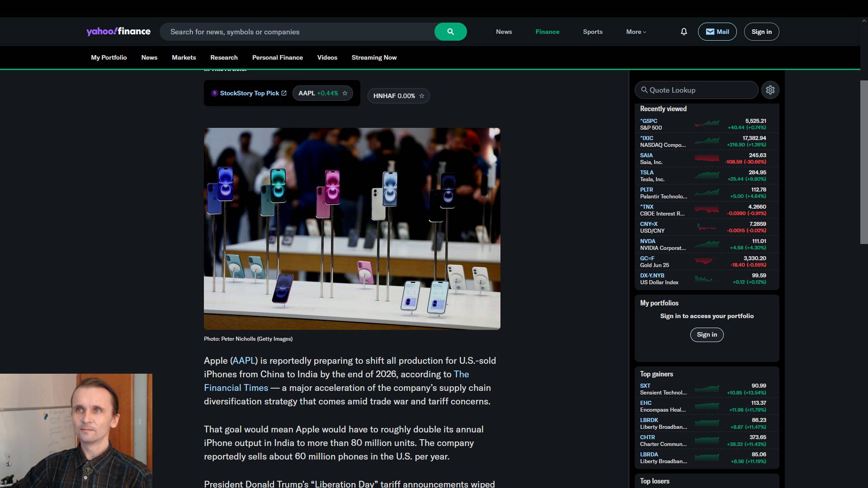Click the Yahoo Finance logo
The image size is (868, 488).
coord(118,32)
